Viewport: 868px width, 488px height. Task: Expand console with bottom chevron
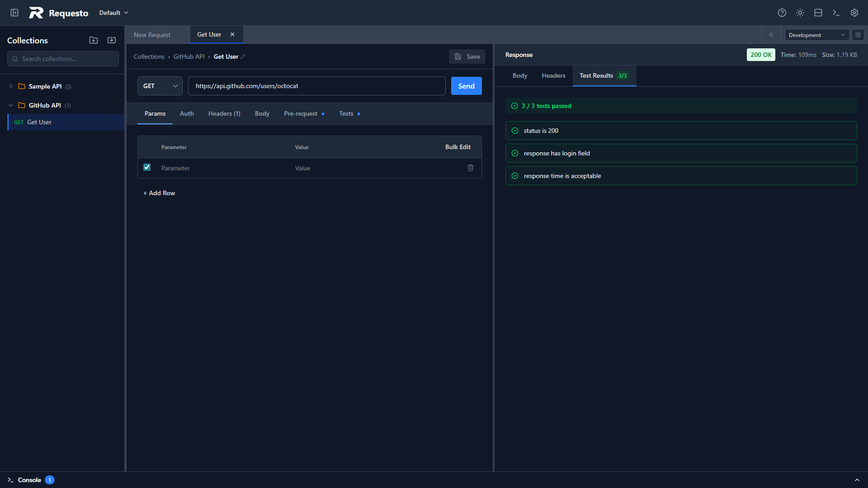(x=857, y=480)
